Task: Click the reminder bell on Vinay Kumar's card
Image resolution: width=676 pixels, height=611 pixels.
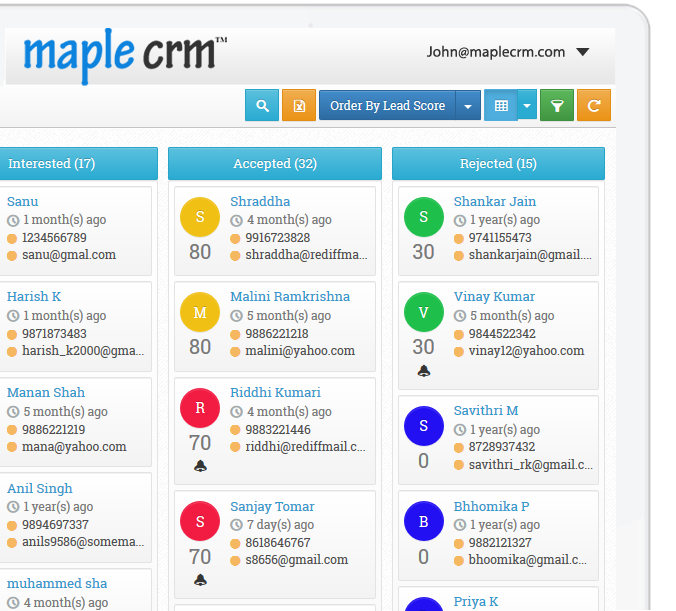Action: (x=424, y=371)
